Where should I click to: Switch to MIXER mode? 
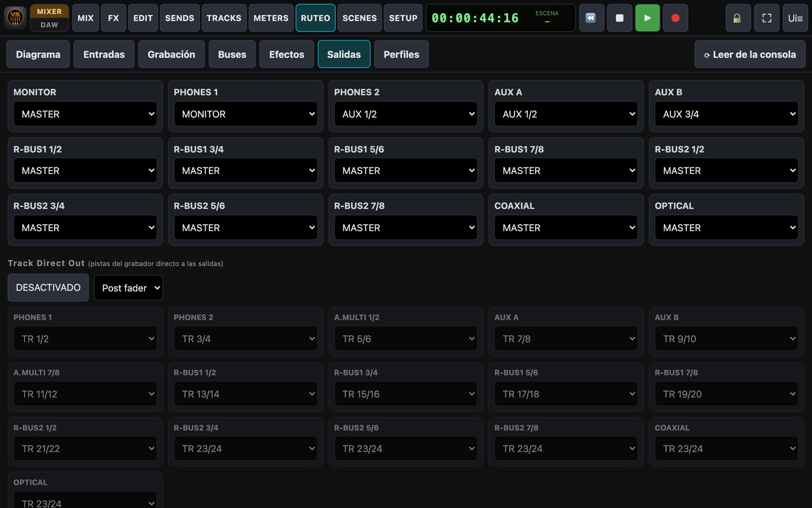point(49,11)
